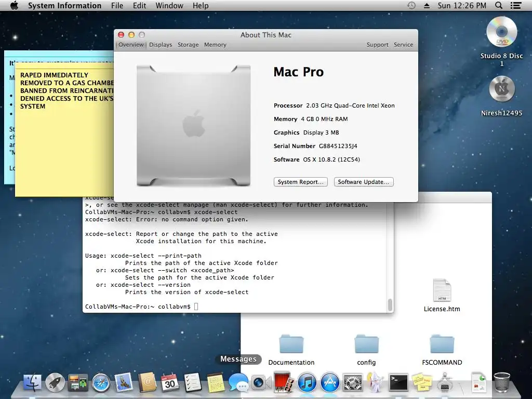The height and width of the screenshot is (399, 532).
Task: Open the Help menu
Action: pos(201,6)
